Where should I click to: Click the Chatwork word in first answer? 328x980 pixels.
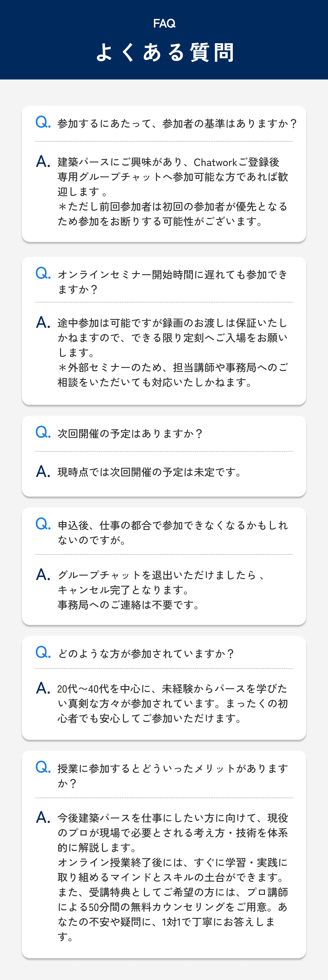coord(215,162)
